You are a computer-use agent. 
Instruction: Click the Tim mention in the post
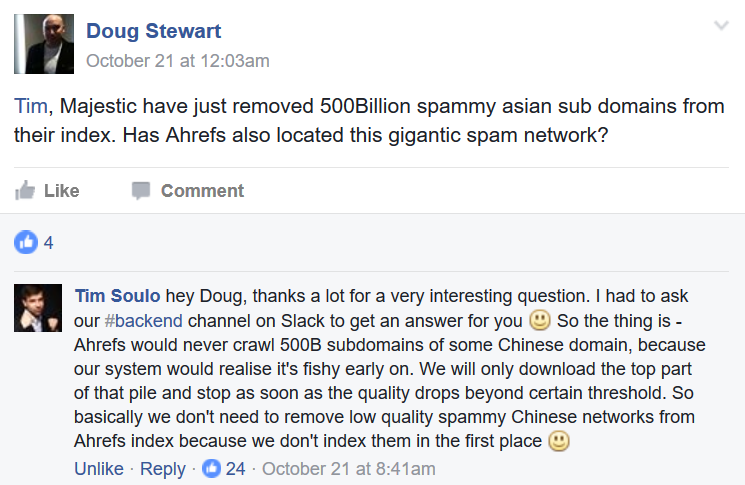click(28, 106)
